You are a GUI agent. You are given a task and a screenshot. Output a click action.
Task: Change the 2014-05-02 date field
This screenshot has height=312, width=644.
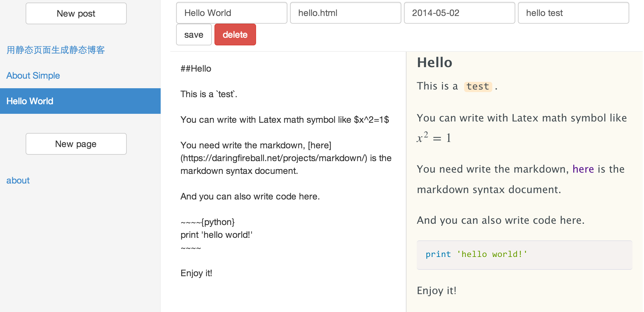pos(459,13)
